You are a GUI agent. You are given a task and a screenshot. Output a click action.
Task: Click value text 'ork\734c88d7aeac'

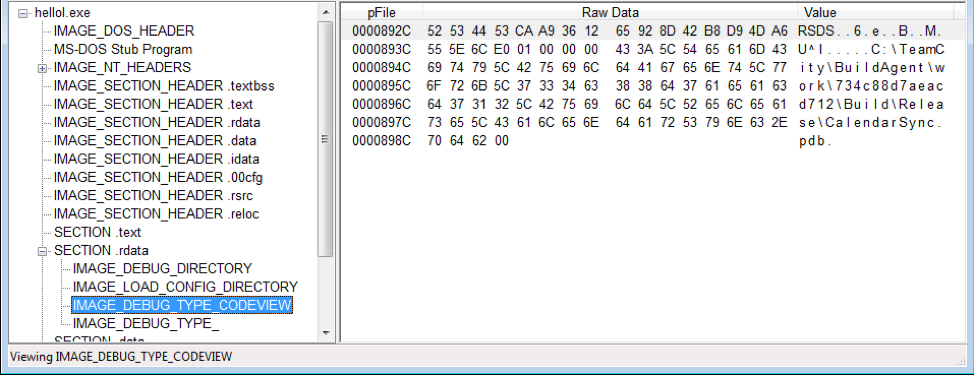[872, 86]
